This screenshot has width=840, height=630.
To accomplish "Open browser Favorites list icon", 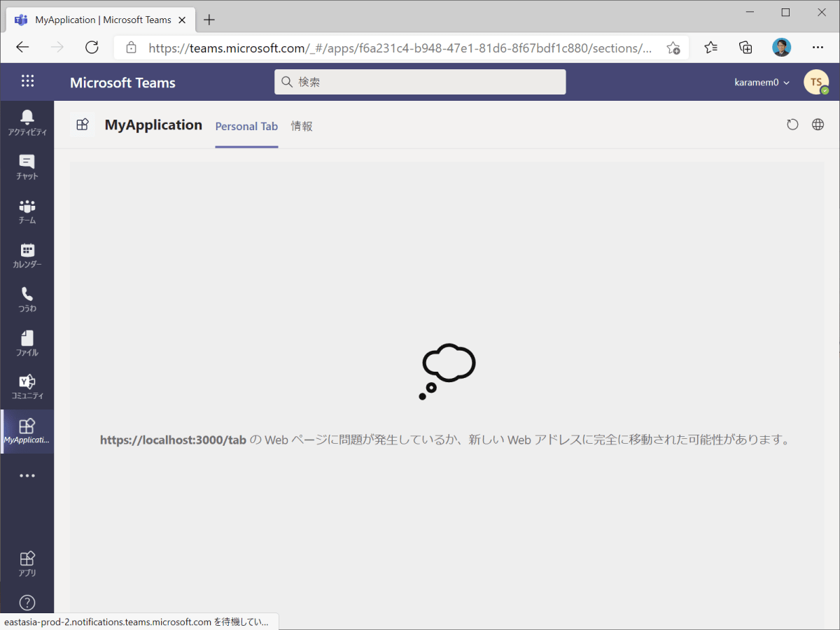I will tap(711, 47).
